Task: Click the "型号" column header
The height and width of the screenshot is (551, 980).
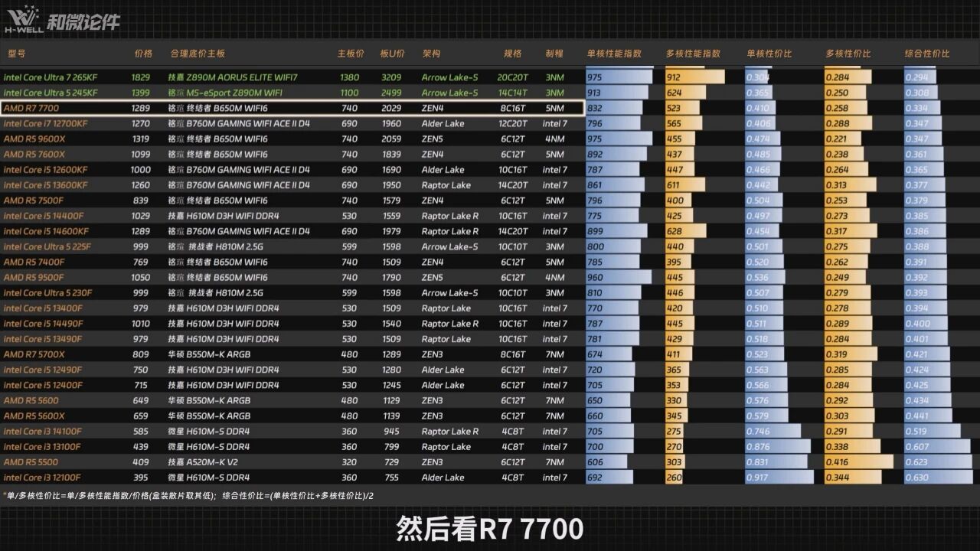Action: 17,54
